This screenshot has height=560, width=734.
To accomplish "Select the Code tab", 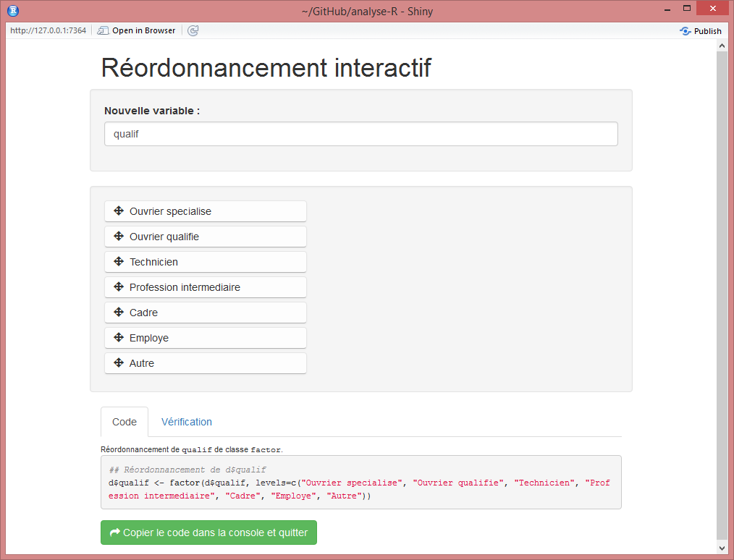I will [x=125, y=422].
